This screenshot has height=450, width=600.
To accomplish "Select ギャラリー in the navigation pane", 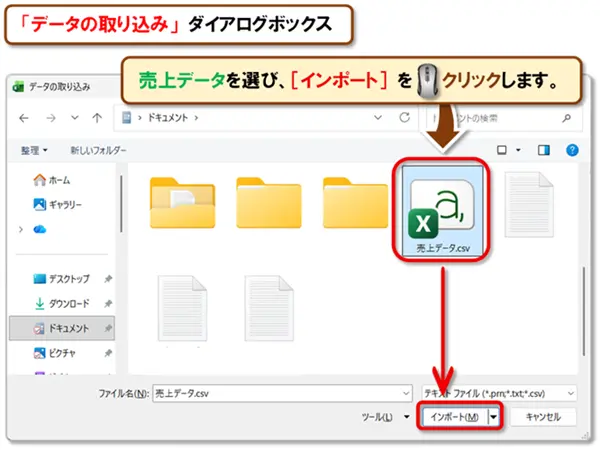I will [58, 205].
